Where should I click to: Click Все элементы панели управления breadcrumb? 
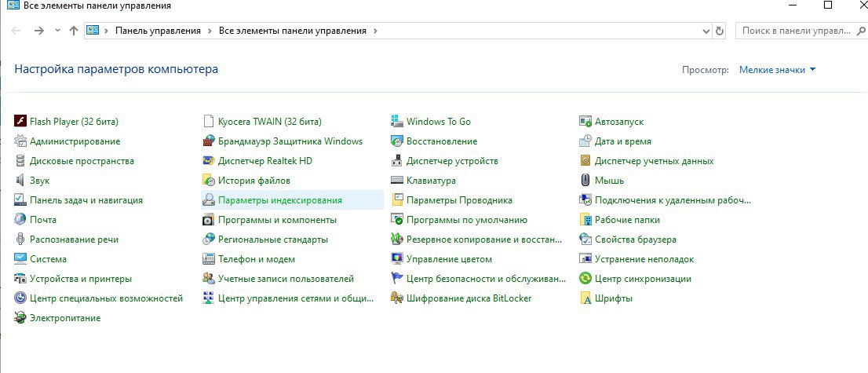292,31
